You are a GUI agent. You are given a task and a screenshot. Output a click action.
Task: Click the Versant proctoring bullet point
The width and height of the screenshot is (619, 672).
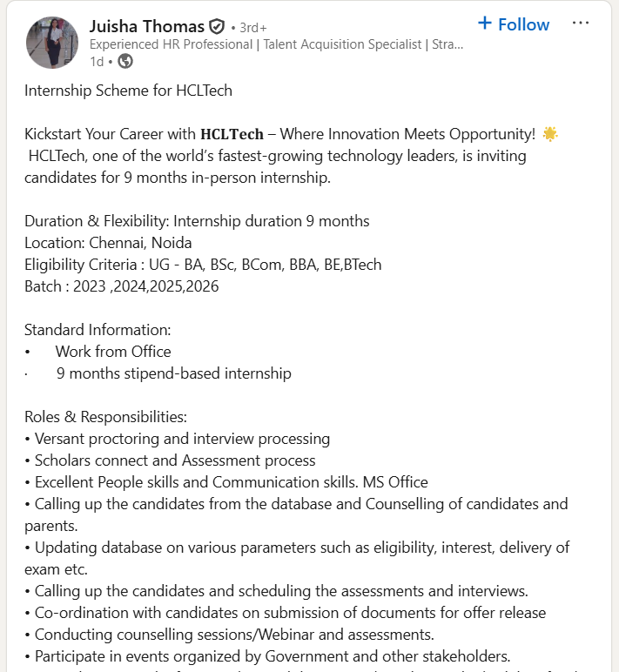tap(182, 439)
